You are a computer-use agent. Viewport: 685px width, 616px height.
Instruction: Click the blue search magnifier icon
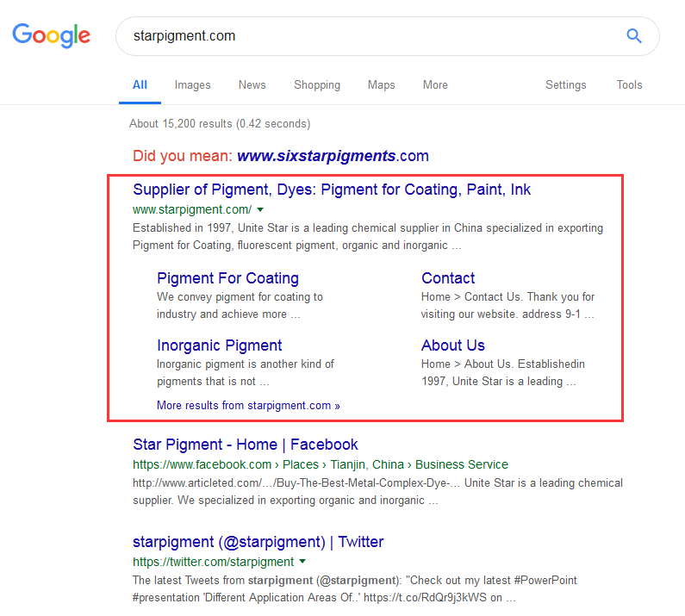tap(634, 36)
